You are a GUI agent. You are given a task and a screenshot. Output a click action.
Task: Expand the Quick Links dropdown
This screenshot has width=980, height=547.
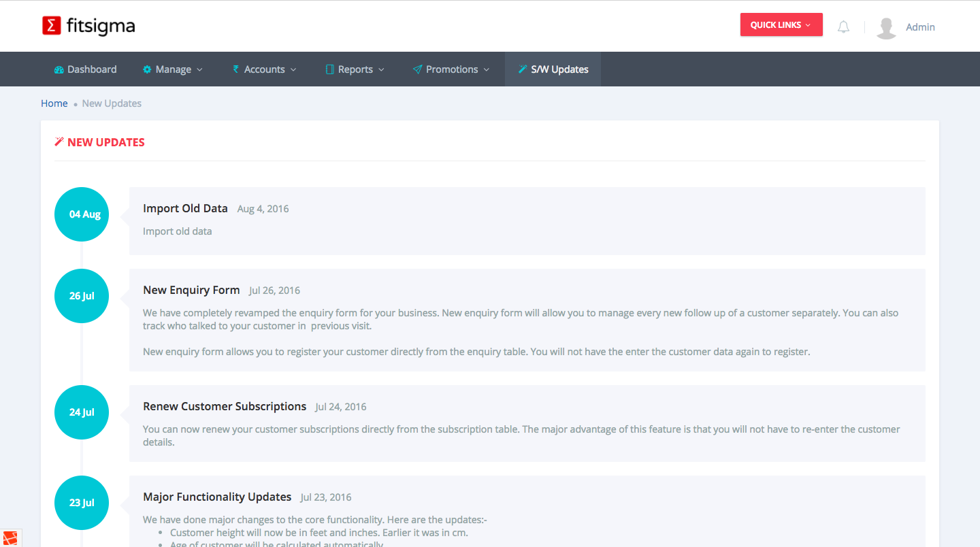pos(781,25)
